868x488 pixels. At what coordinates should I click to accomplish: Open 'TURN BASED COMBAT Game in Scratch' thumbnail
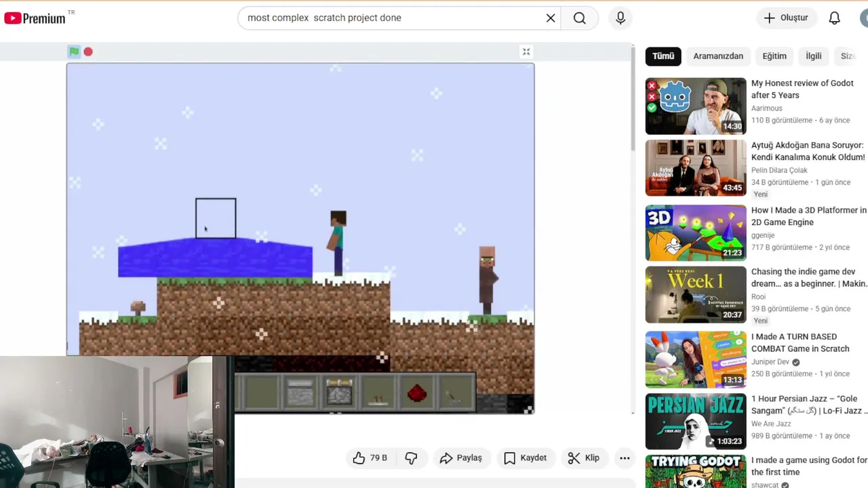(696, 359)
